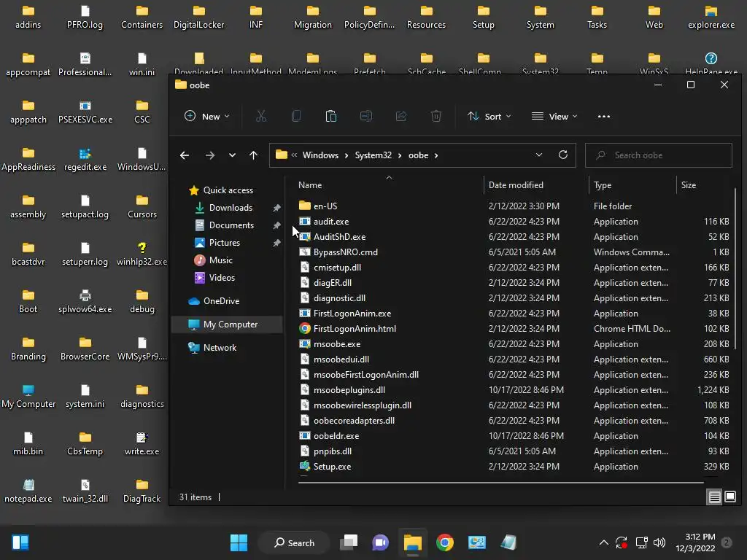The image size is (747, 560).
Task: Select the My Computer desktop icon
Action: 28,397
